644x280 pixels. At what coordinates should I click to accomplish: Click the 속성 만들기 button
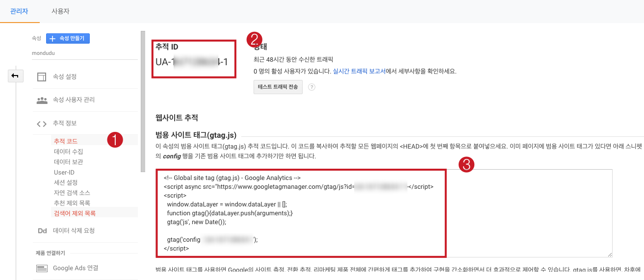click(x=68, y=38)
